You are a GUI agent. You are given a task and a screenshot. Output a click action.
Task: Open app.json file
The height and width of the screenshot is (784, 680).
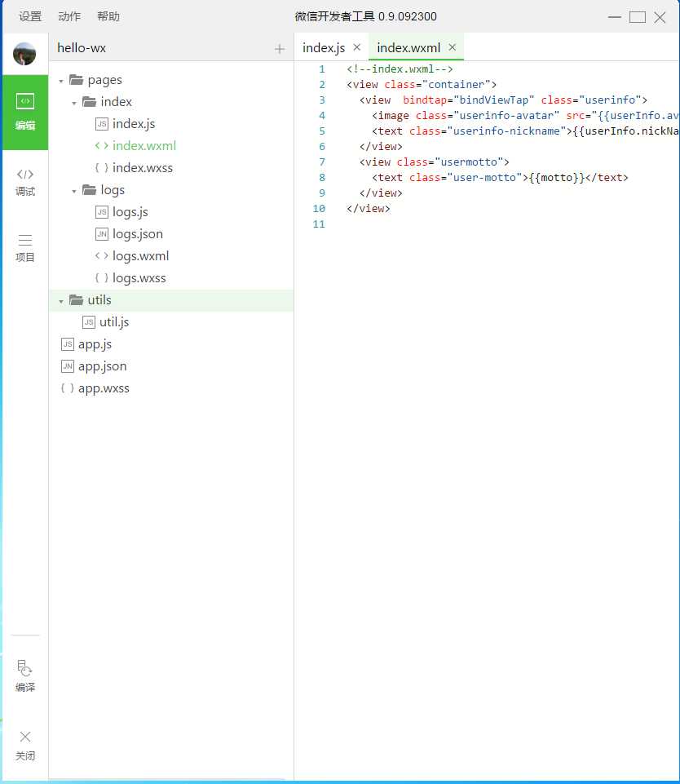103,366
